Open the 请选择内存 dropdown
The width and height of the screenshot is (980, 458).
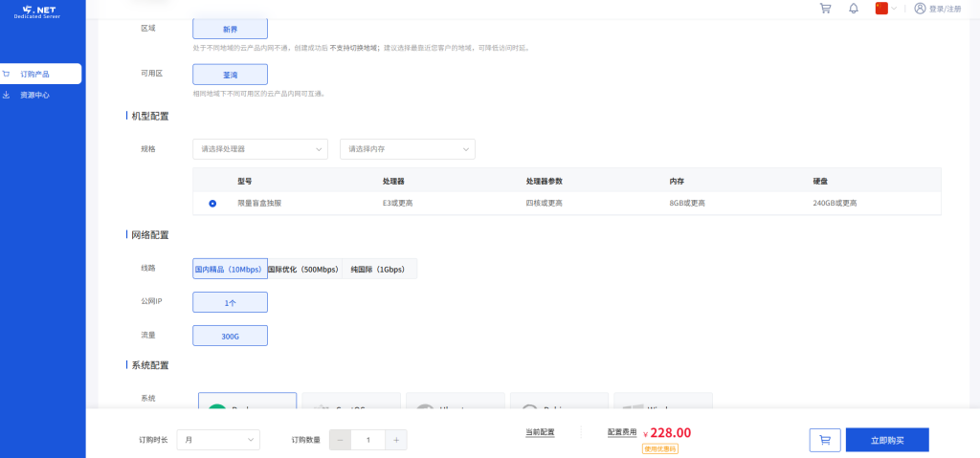click(x=408, y=149)
